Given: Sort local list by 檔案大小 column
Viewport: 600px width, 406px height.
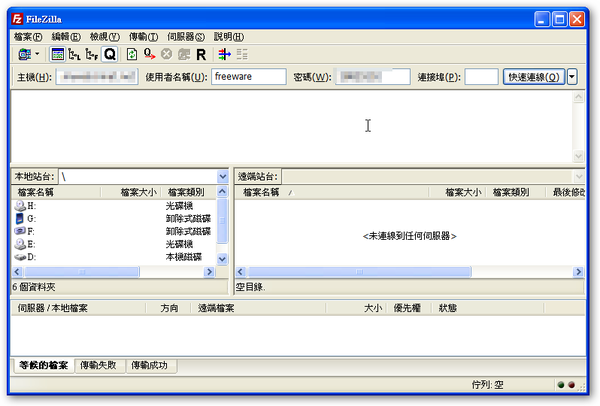Looking at the screenshot, I should point(139,192).
